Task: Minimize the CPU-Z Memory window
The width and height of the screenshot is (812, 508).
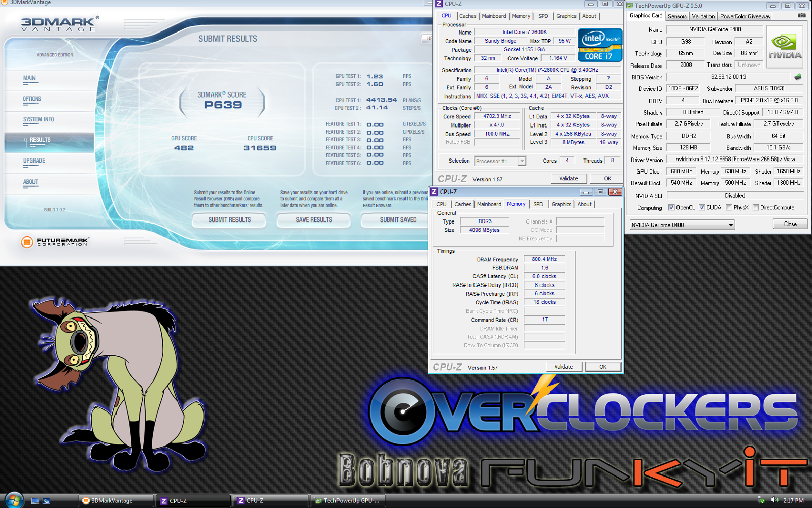Action: tap(586, 192)
